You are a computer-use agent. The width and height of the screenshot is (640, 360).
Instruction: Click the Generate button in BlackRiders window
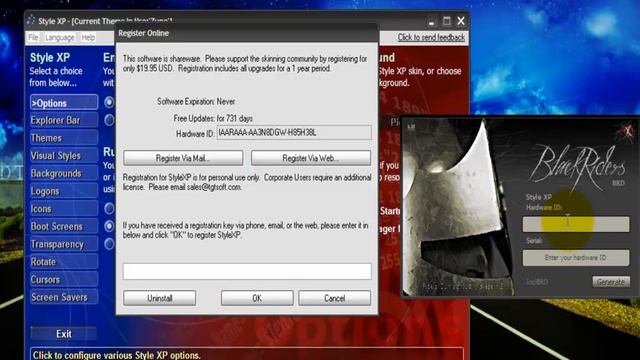(611, 282)
